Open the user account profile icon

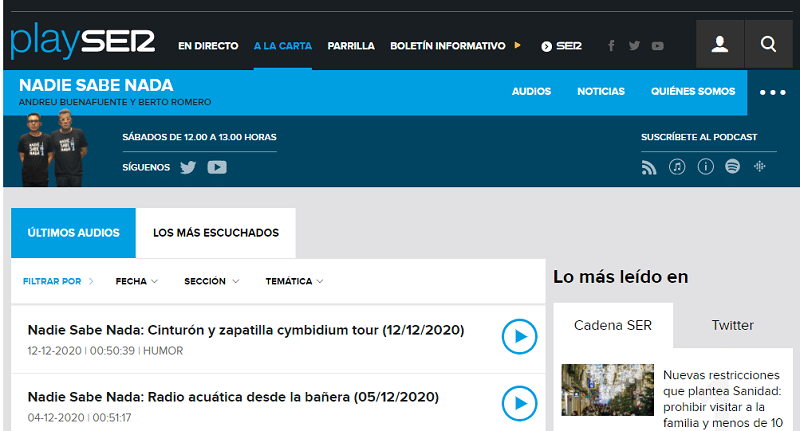720,44
